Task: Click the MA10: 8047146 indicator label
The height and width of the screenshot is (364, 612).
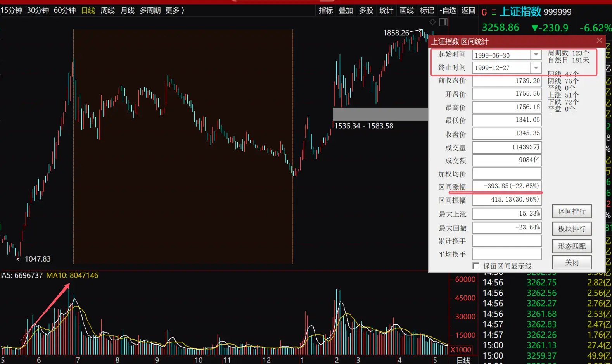Action: pos(72,275)
